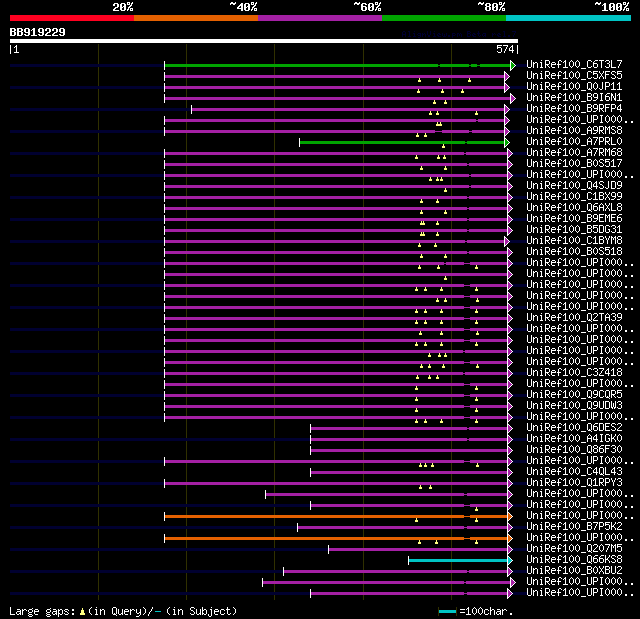Select the UniRef100_Q207M5 label
Image resolution: width=640 pixels, height=619 pixels.
(x=574, y=549)
